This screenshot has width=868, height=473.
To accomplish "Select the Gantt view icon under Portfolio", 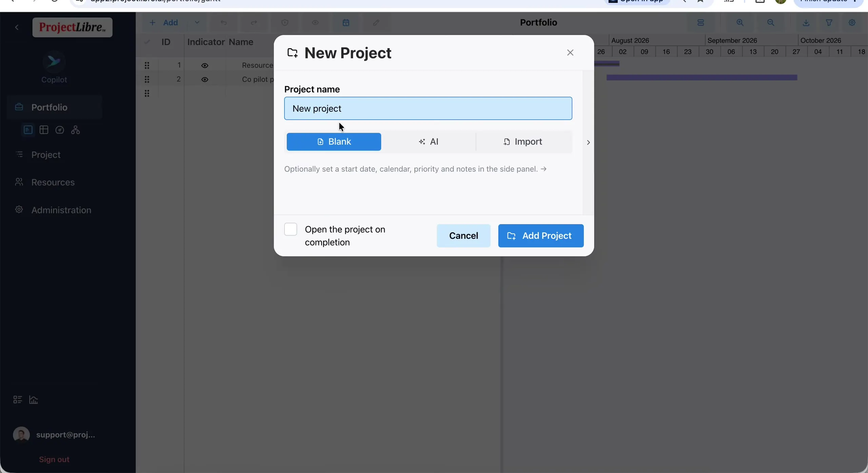I will pos(28,130).
